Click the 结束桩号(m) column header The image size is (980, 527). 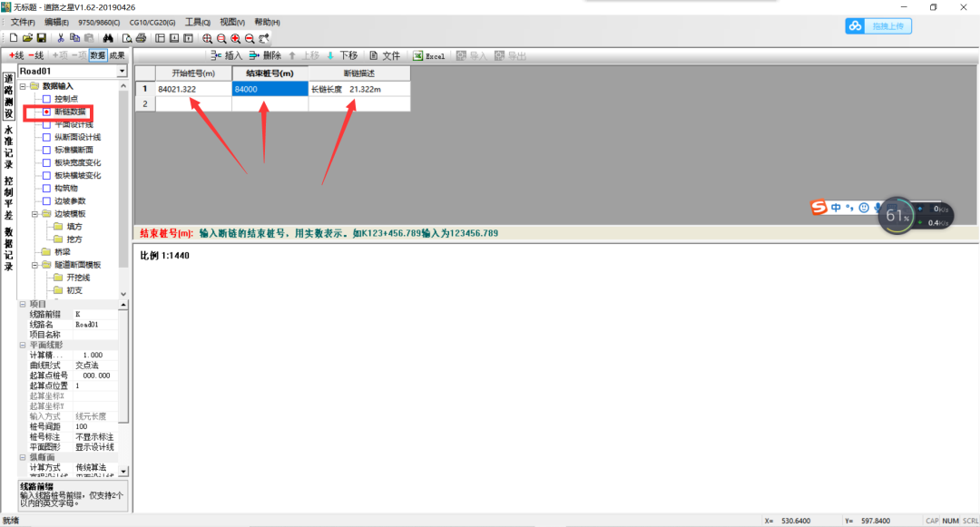[270, 73]
